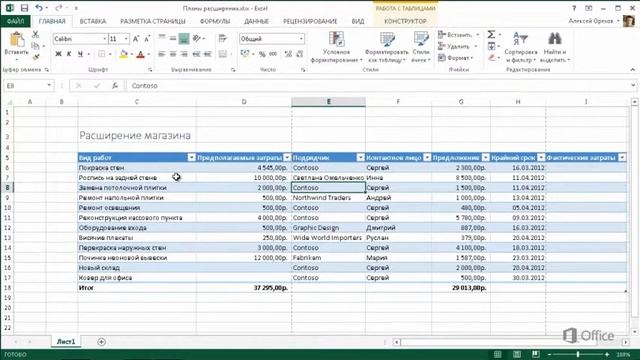Screen dimensions: 640x360
Task: Click the Clear eraser icon
Action: tap(491, 58)
